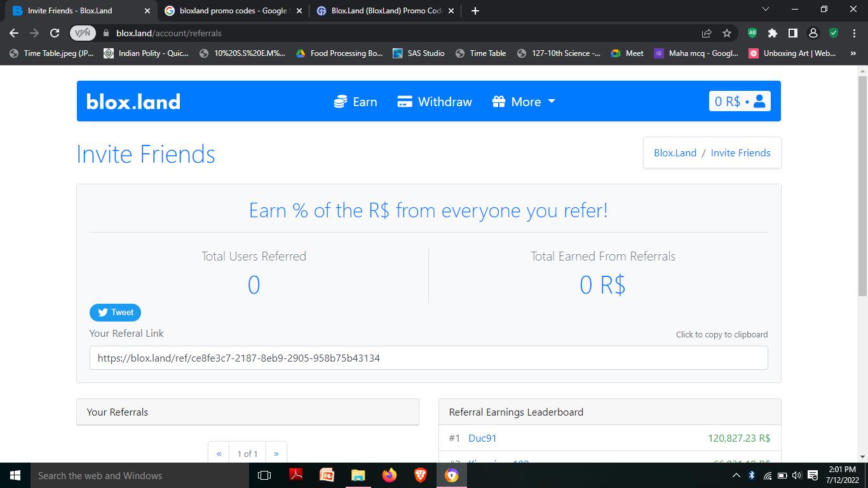Open the Invite Friends breadcrumb link
The height and width of the screenshot is (488, 868).
point(740,152)
